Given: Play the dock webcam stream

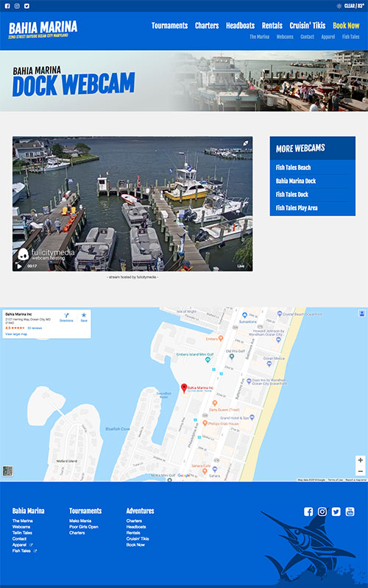Looking at the screenshot, I should [19, 266].
